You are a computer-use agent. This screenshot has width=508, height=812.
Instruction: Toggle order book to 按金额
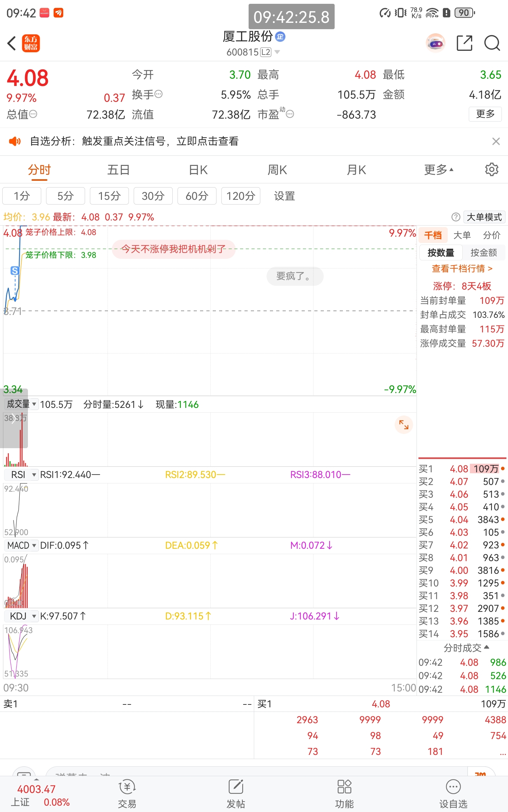(x=483, y=252)
